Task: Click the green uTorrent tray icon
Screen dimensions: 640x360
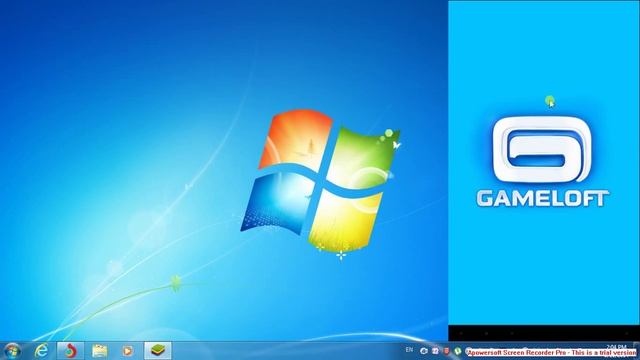Action: (x=458, y=351)
